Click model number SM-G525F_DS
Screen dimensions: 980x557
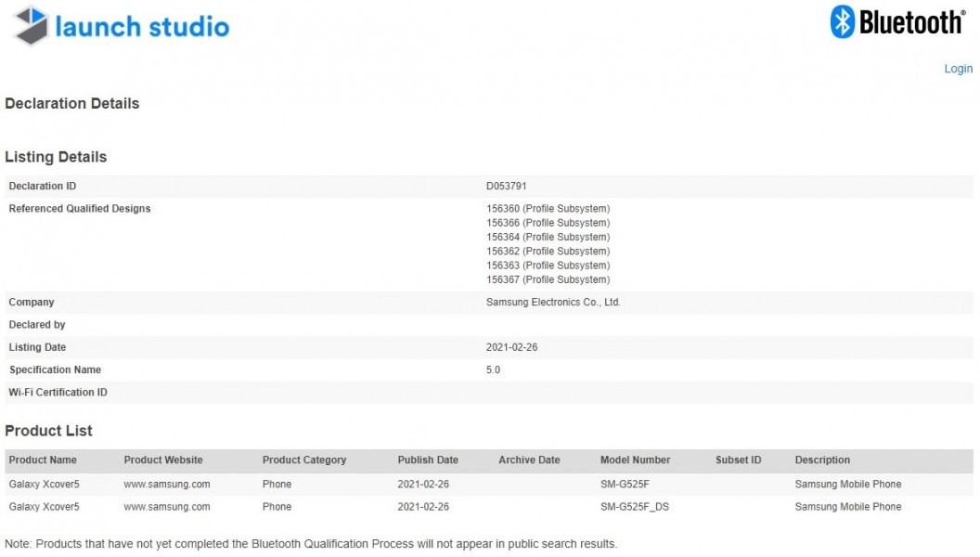tap(635, 507)
